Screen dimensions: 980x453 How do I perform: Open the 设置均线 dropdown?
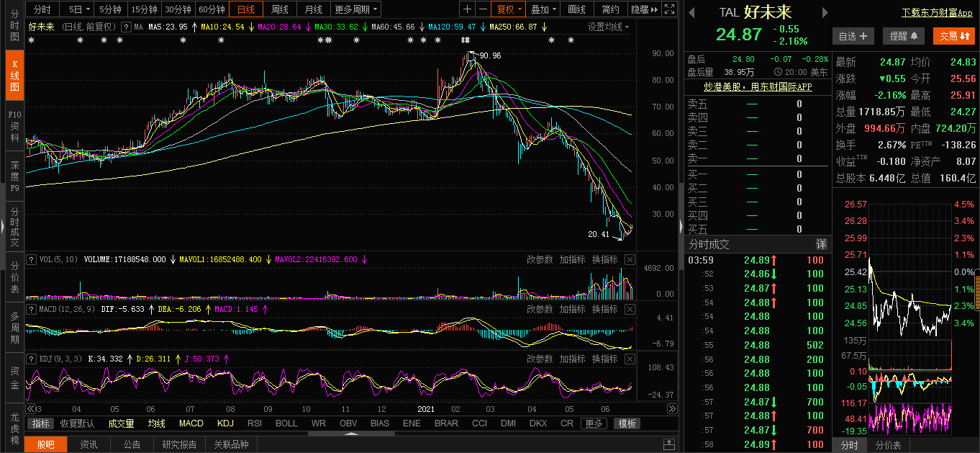608,27
